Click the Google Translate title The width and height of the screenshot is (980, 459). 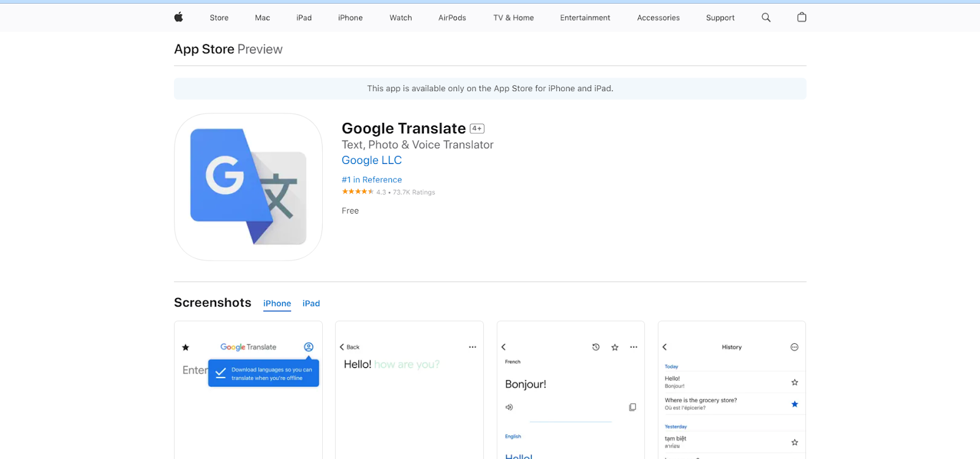tap(404, 129)
